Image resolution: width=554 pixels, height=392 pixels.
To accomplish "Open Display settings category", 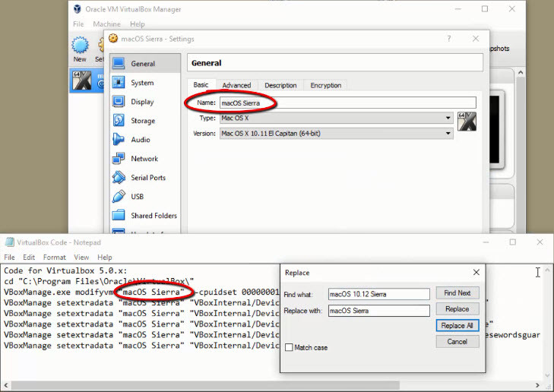I will click(x=145, y=102).
